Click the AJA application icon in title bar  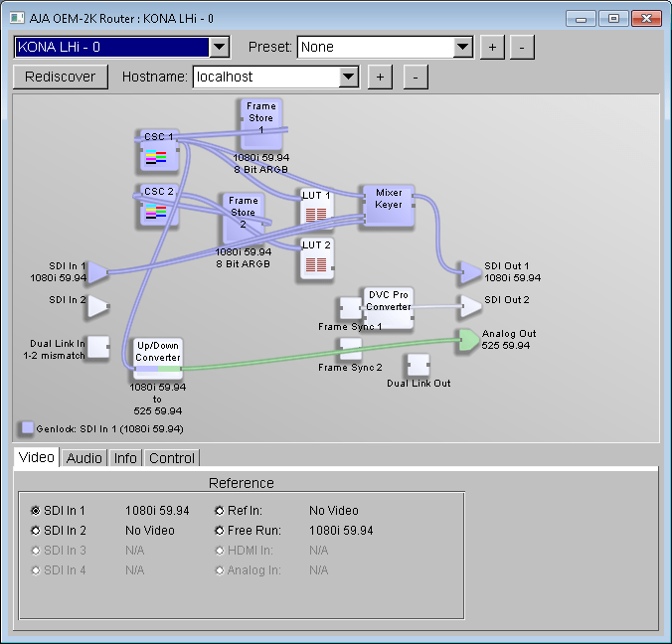click(x=17, y=18)
